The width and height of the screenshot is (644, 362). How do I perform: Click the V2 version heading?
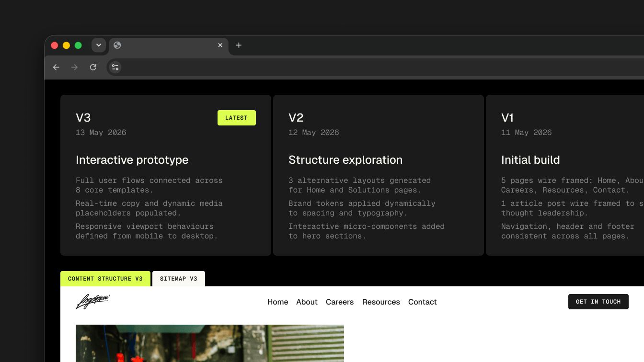pos(296,118)
